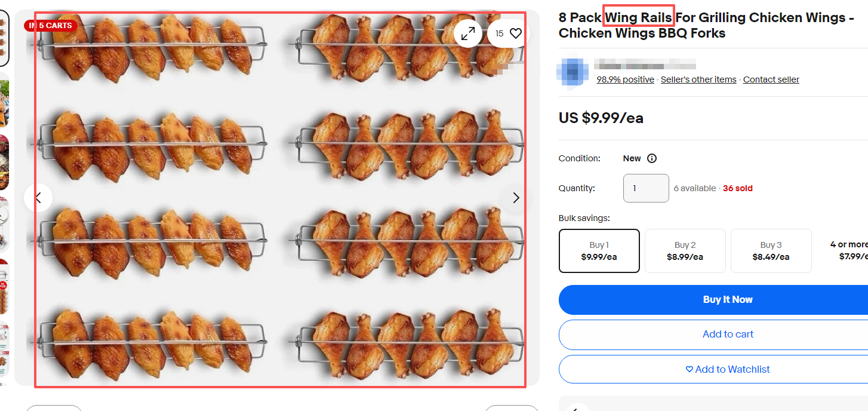Click the next image arrow
Screen dimensions: 868x411
(x=515, y=197)
